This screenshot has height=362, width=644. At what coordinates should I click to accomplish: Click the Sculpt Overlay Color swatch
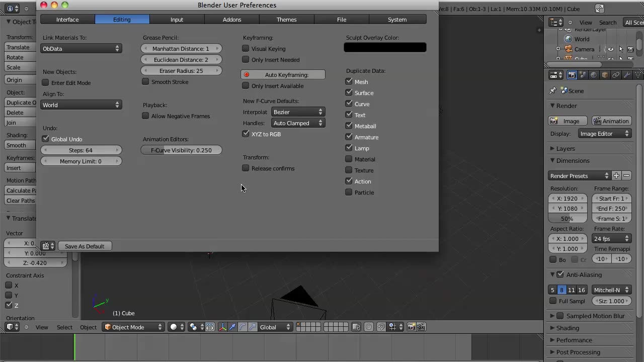pyautogui.click(x=385, y=48)
